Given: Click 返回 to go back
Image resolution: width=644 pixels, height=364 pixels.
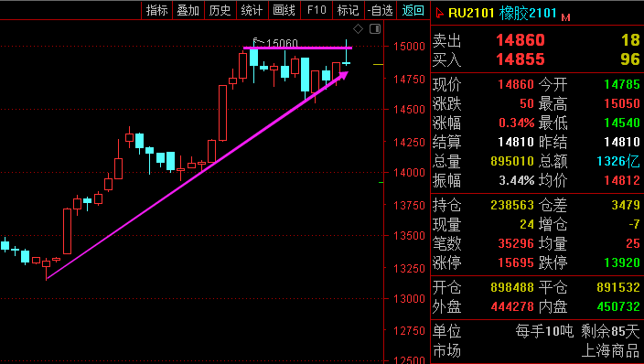Looking at the screenshot, I should click(413, 10).
